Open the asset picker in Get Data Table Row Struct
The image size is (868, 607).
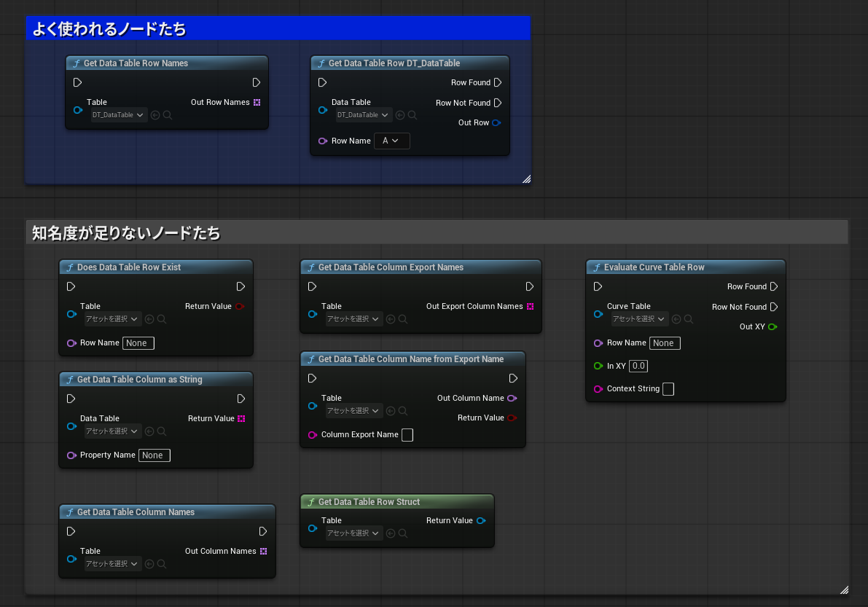click(x=353, y=533)
